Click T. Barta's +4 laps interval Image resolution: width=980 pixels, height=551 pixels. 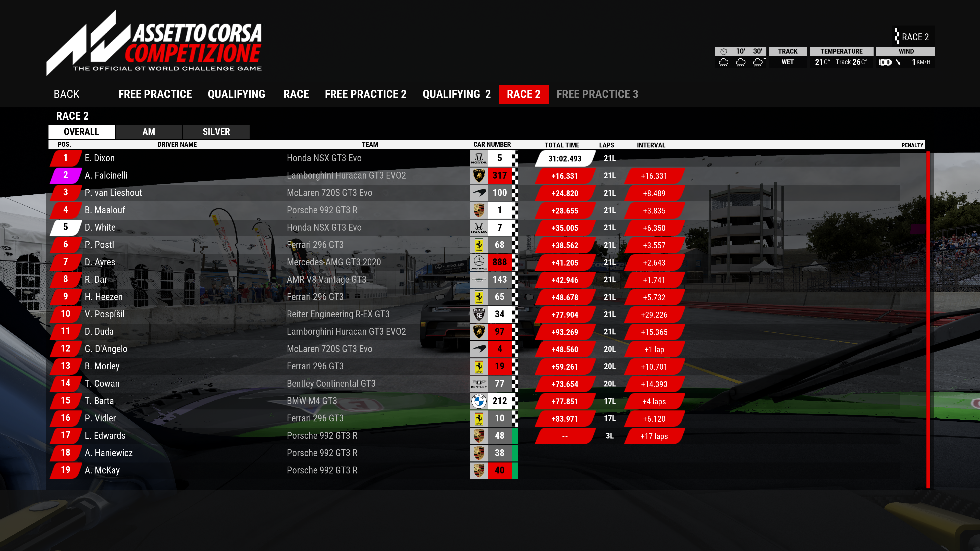[654, 402]
